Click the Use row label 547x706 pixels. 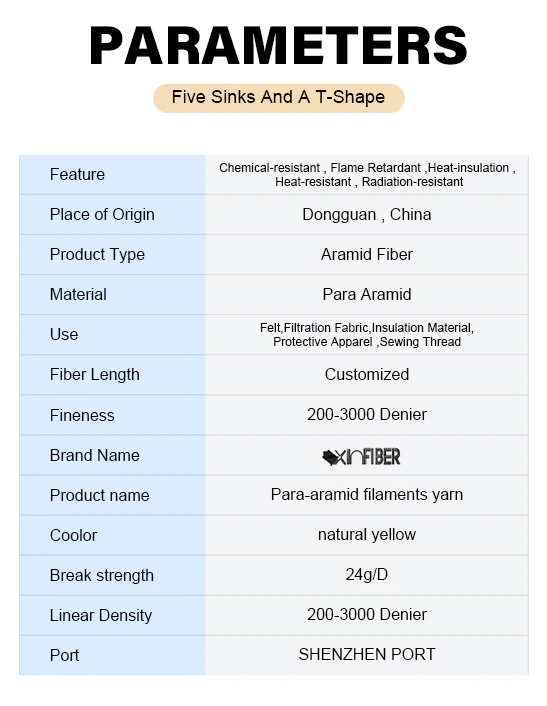[64, 335]
